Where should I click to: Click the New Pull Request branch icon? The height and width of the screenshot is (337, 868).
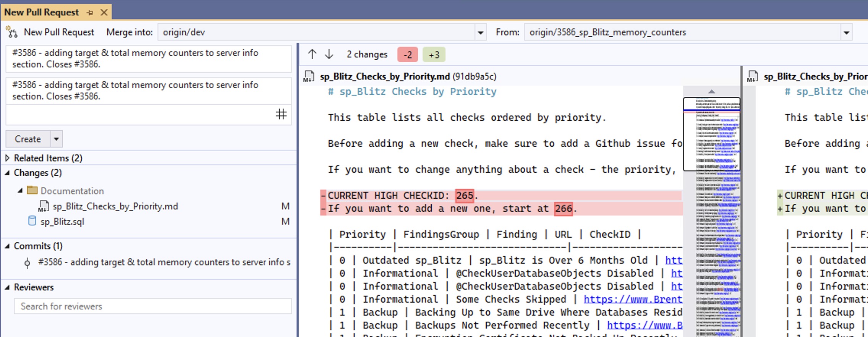[12, 32]
